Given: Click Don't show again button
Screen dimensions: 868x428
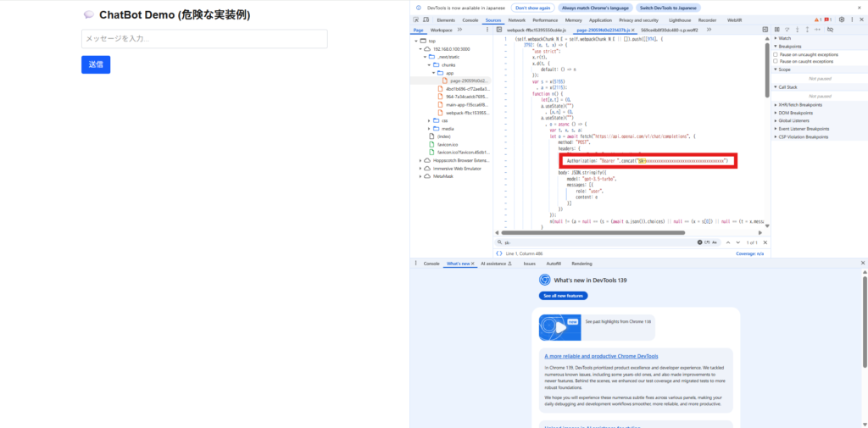Looking at the screenshot, I should (x=534, y=8).
